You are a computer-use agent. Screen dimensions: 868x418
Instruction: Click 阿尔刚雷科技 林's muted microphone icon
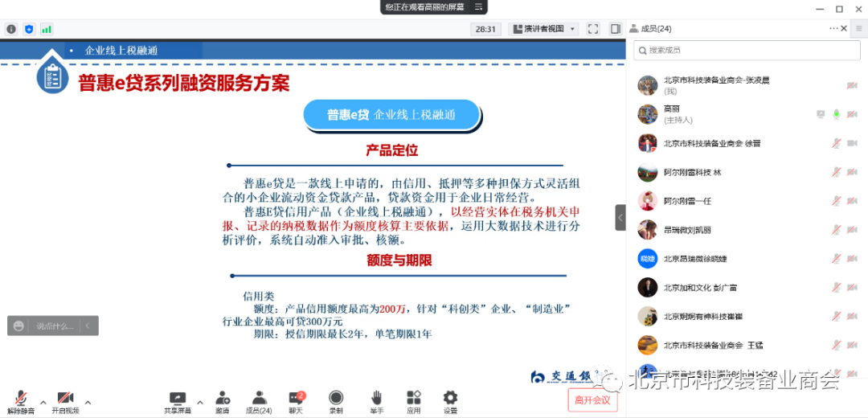point(837,172)
